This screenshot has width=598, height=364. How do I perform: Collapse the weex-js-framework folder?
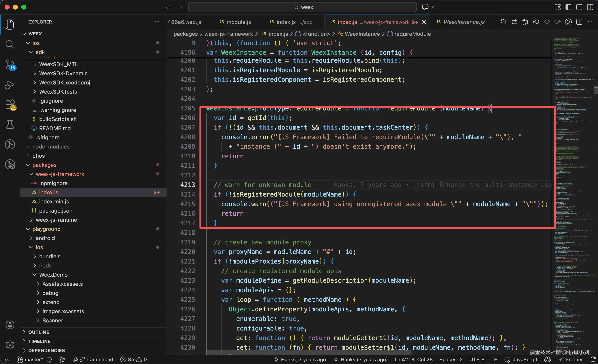60,174
